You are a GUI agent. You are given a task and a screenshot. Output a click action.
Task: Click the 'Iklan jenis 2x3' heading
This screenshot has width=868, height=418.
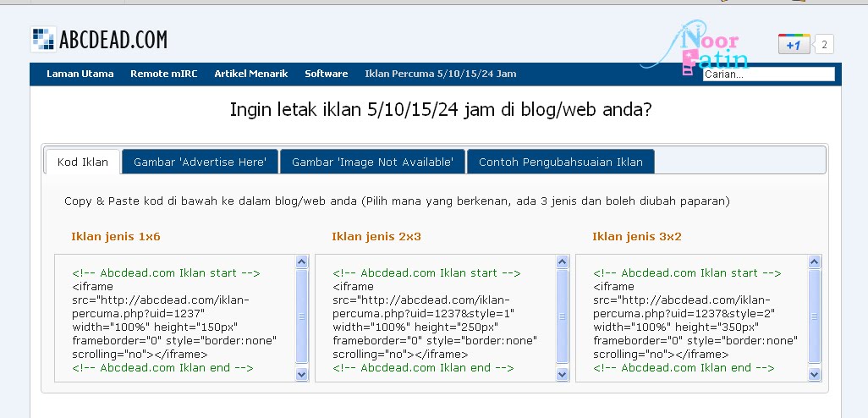click(x=376, y=237)
